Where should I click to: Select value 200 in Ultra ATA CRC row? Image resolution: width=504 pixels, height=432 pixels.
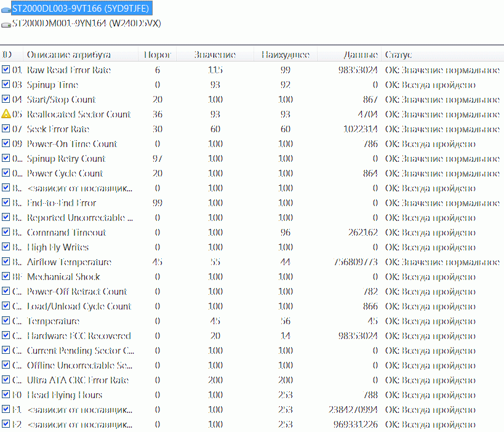(215, 380)
